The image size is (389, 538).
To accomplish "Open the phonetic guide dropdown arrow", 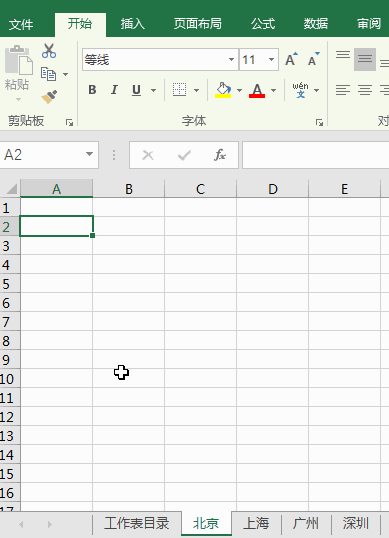I will tap(317, 91).
